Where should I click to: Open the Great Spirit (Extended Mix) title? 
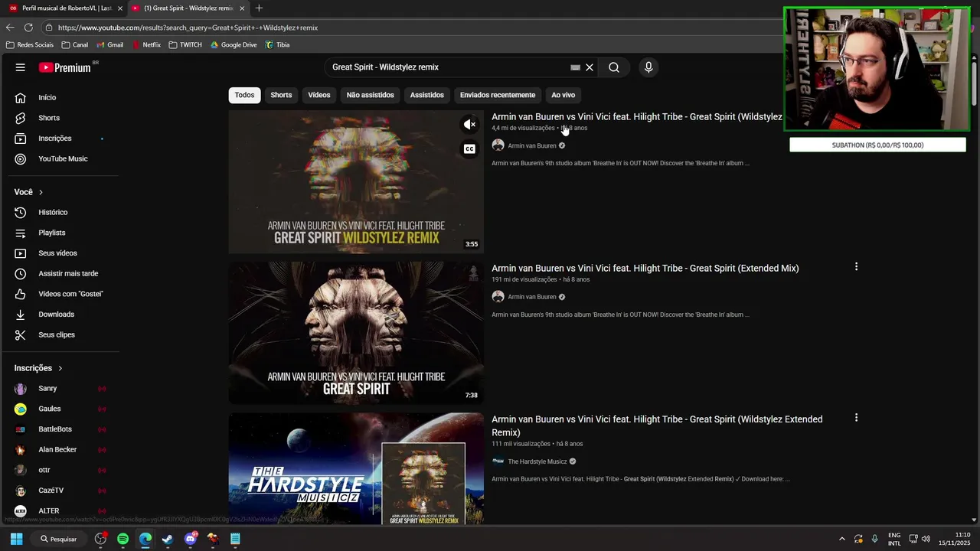pos(645,268)
